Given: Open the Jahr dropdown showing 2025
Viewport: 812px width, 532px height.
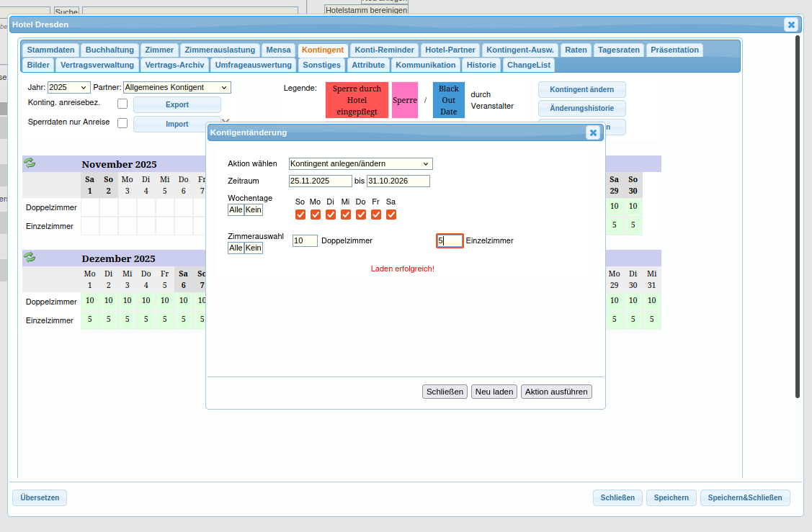Looking at the screenshot, I should pos(69,87).
